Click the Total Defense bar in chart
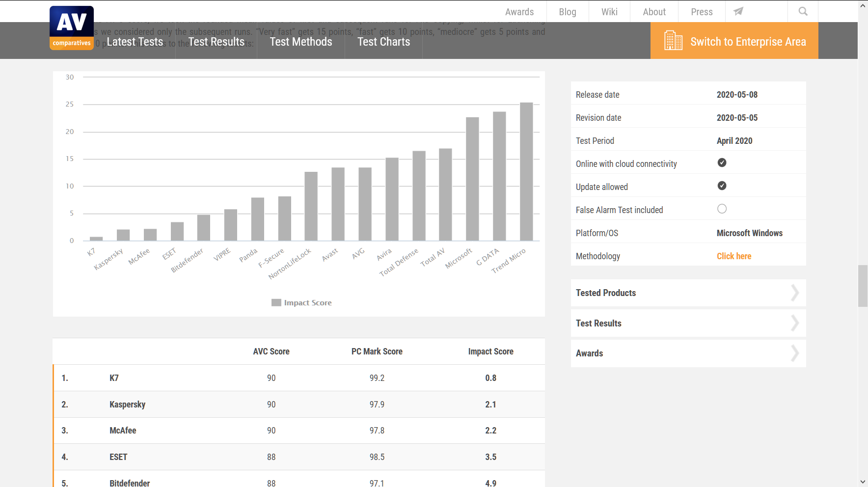The image size is (868, 487). click(419, 196)
